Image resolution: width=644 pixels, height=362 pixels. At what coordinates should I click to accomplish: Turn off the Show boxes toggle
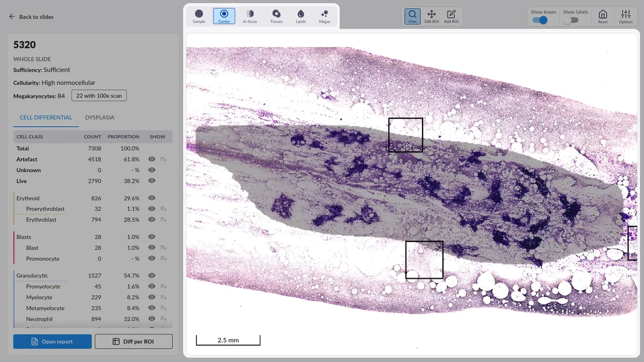tap(540, 20)
